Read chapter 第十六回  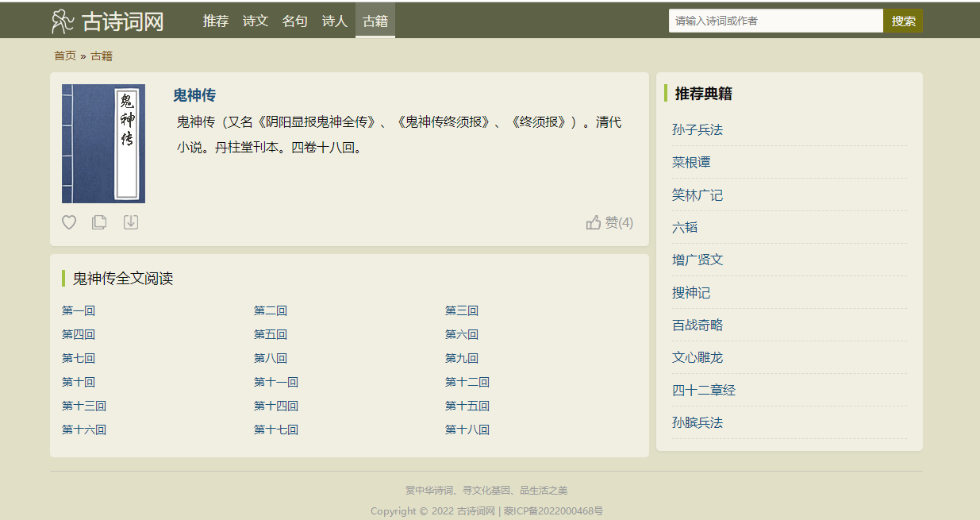pyautogui.click(x=84, y=429)
